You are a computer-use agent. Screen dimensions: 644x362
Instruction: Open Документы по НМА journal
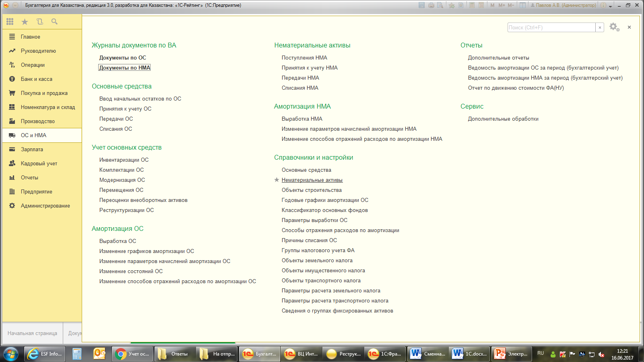[125, 68]
